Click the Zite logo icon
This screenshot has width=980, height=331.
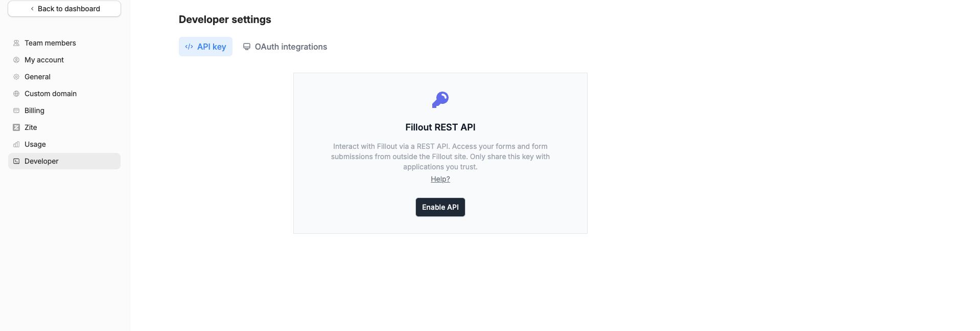(16, 127)
